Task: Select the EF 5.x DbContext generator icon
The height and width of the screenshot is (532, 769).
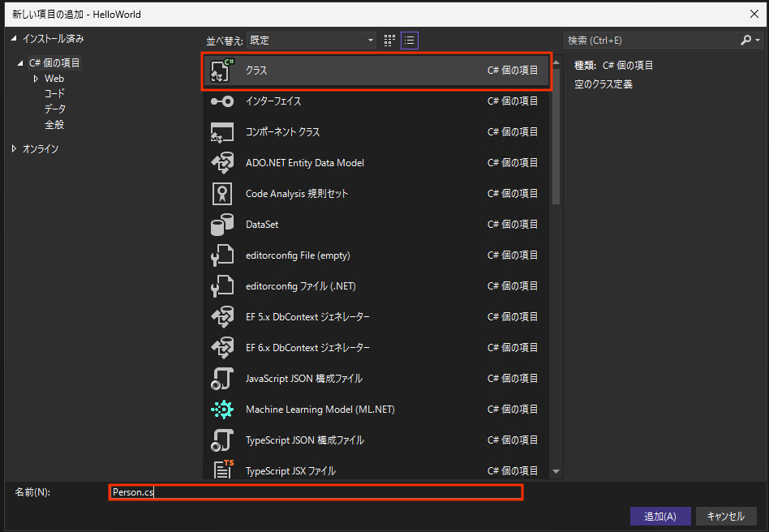Action: tap(222, 317)
